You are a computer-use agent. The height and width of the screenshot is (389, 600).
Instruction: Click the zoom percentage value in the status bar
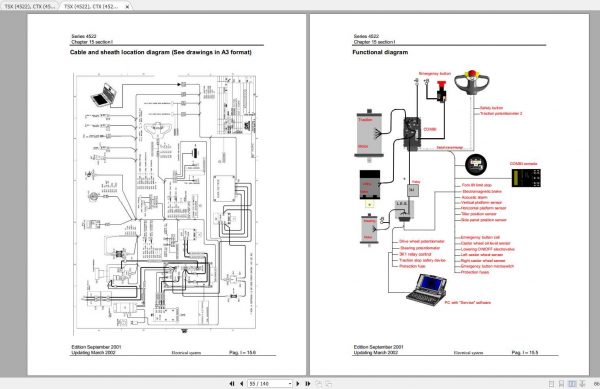coord(596,383)
